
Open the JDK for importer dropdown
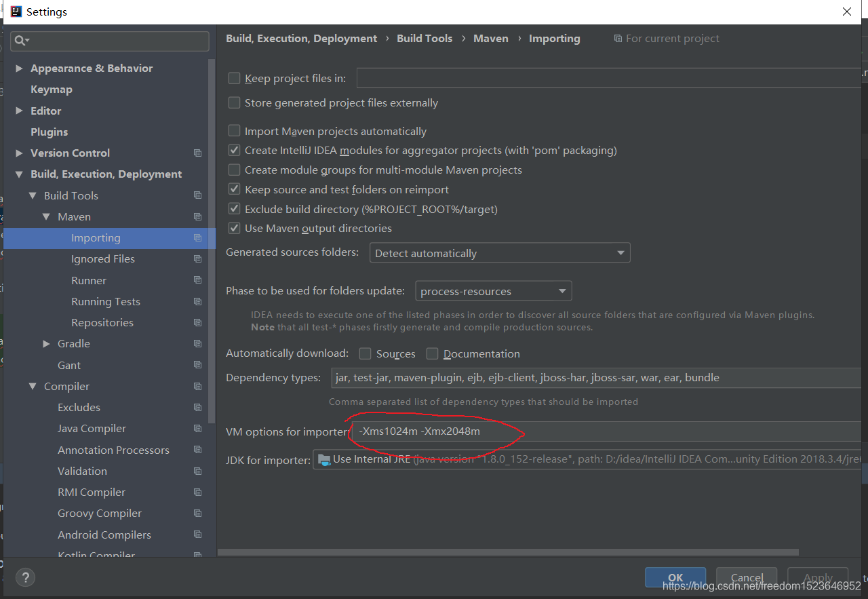click(587, 459)
